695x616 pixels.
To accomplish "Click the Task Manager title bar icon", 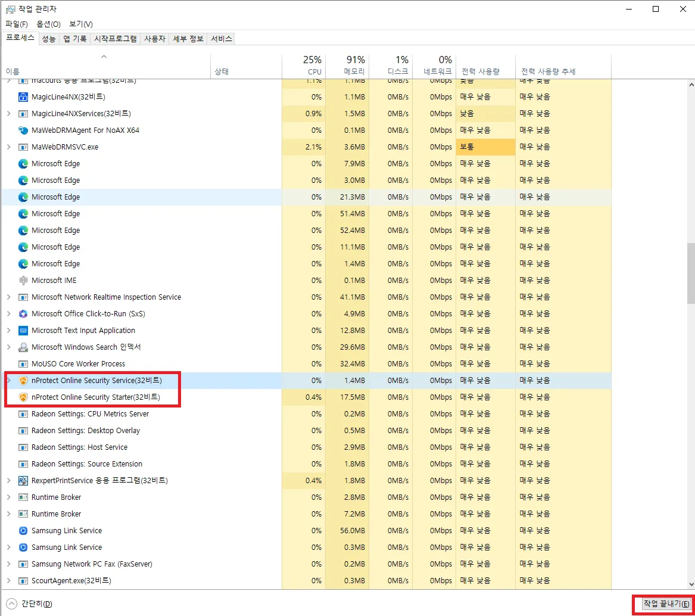I will 10,10.
